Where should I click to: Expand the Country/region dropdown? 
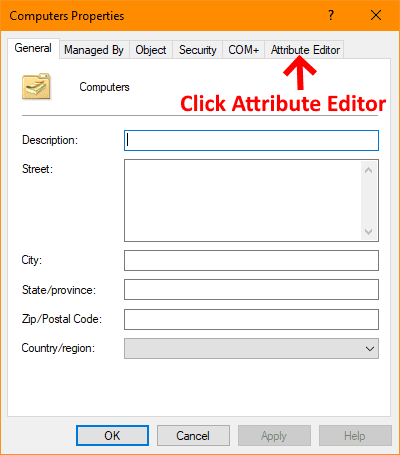tap(251, 349)
